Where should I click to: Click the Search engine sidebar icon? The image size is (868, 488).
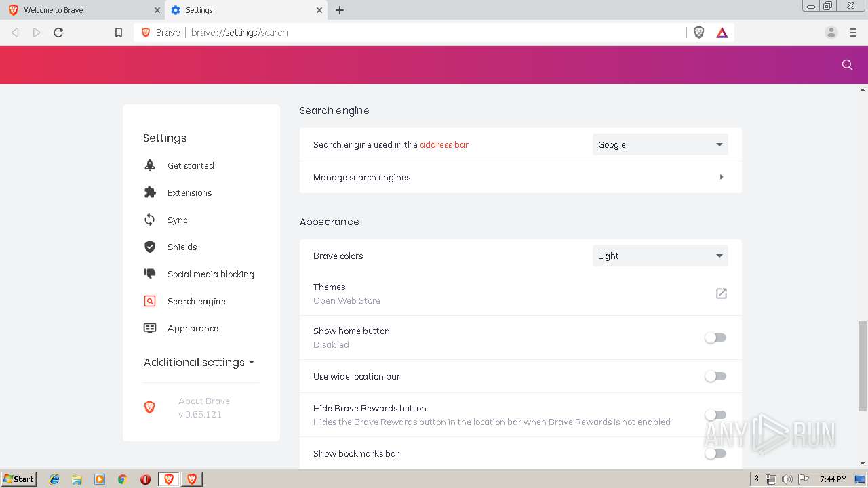click(150, 301)
